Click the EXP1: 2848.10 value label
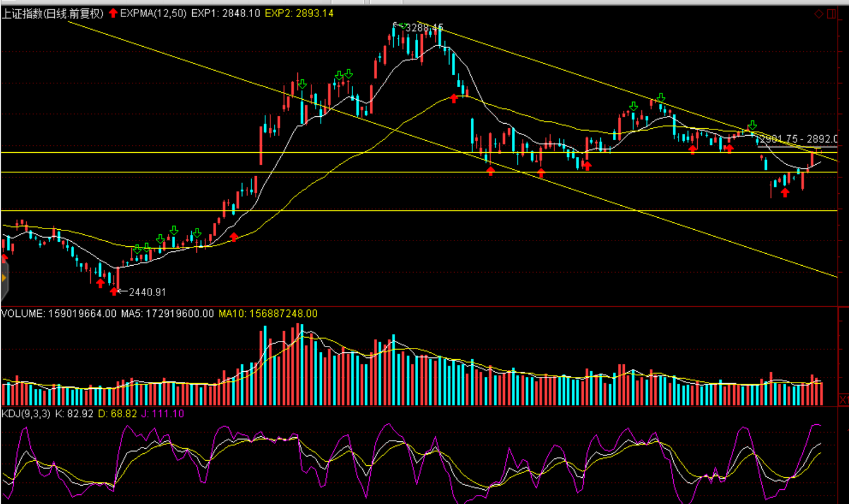Viewport: 849px width, 504px height. coord(225,13)
